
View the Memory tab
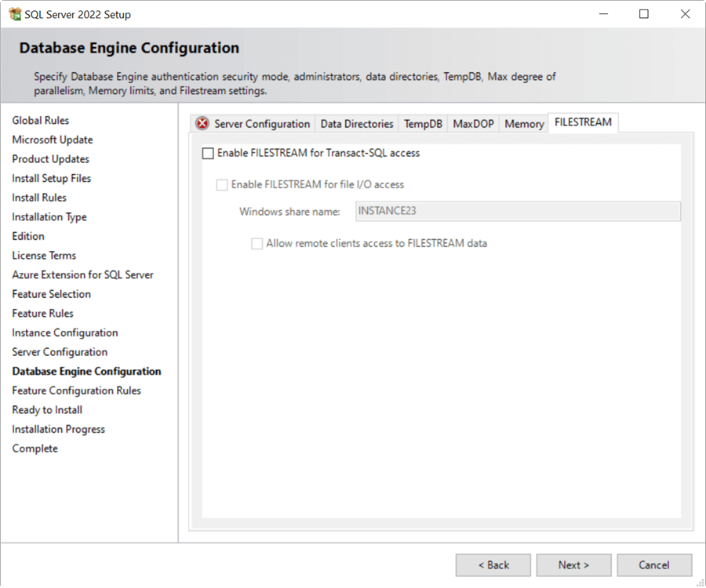click(x=523, y=123)
